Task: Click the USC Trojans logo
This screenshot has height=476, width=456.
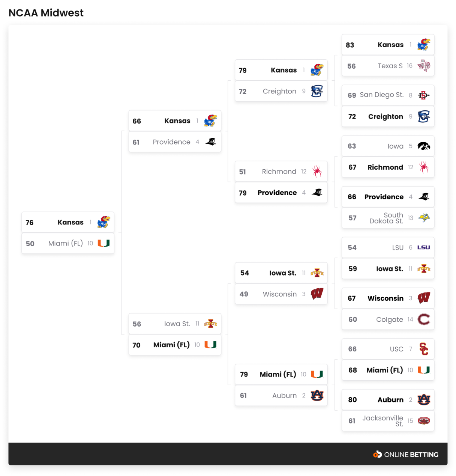Action: coord(424,349)
